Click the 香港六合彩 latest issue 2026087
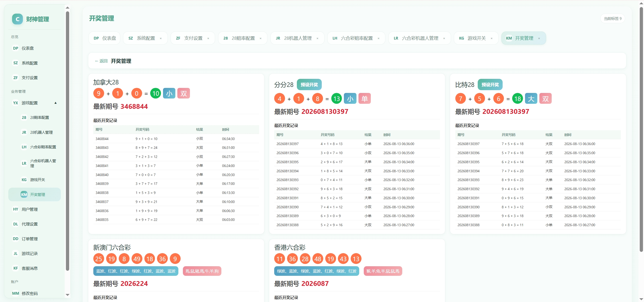The image size is (644, 302). [x=315, y=284]
